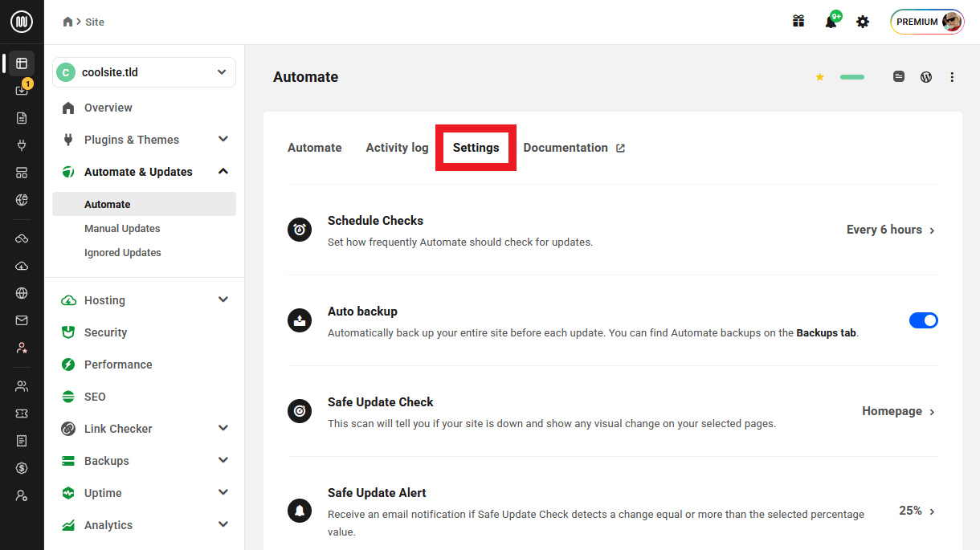The image size is (980, 550).
Task: Toggle the Auto backup switch
Action: click(924, 320)
